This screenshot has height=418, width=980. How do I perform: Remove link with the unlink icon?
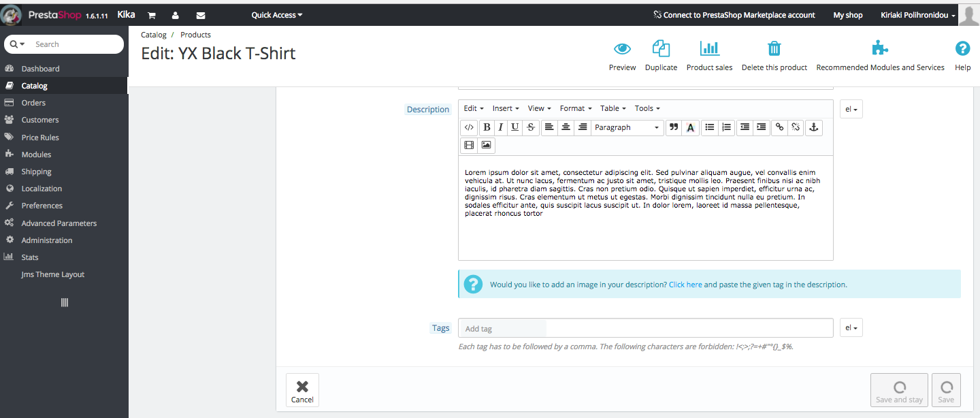(x=796, y=127)
